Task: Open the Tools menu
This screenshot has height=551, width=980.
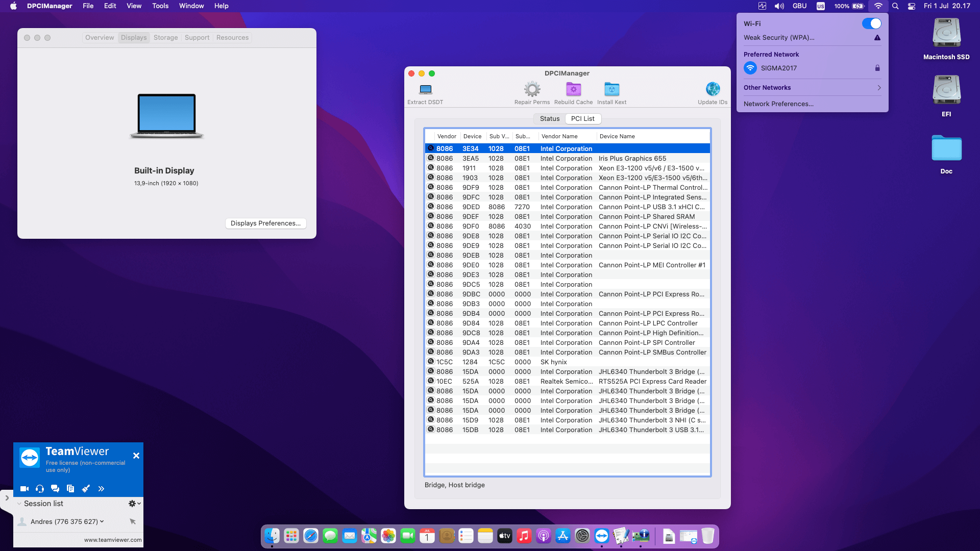Action: [160, 6]
